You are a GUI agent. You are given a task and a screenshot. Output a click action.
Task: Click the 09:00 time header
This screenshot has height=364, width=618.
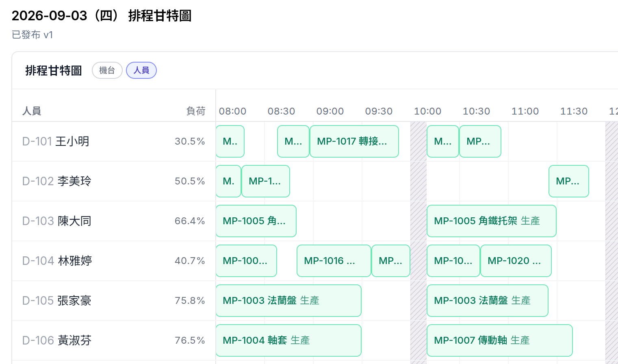point(330,111)
